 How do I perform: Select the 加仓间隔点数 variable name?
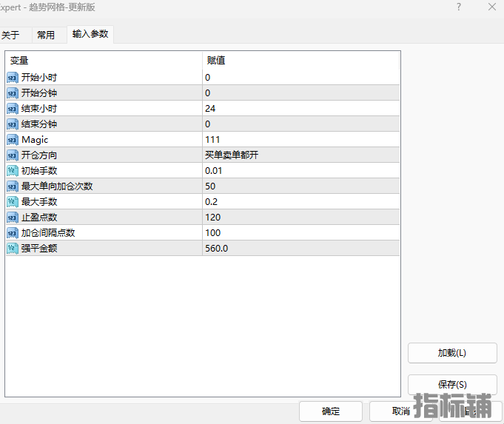point(48,233)
